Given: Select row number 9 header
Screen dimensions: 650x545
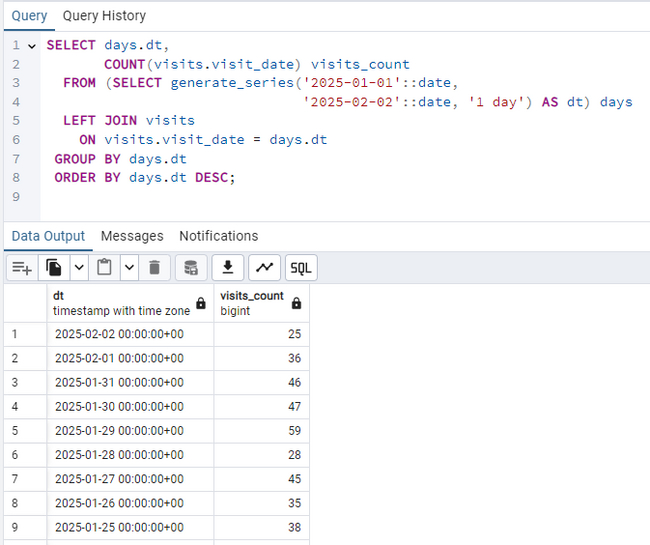Looking at the screenshot, I should pyautogui.click(x=25, y=527).
